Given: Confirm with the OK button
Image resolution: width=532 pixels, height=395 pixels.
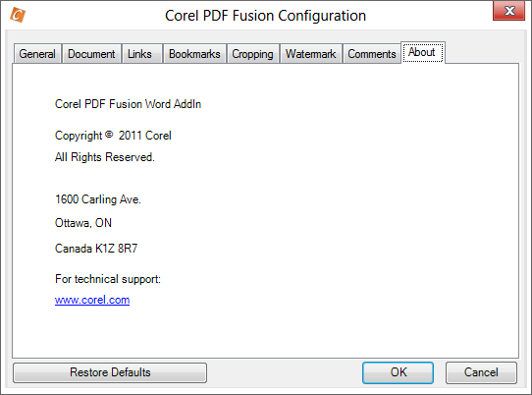Looking at the screenshot, I should click(x=398, y=372).
